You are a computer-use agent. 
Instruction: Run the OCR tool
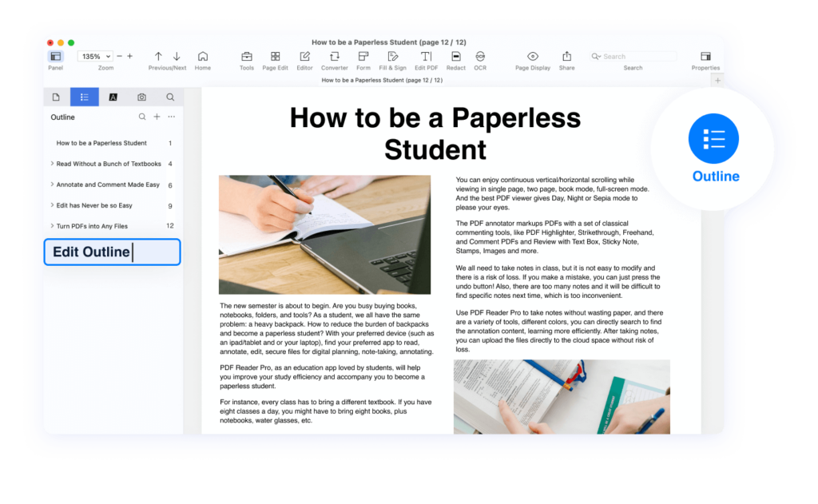(480, 57)
